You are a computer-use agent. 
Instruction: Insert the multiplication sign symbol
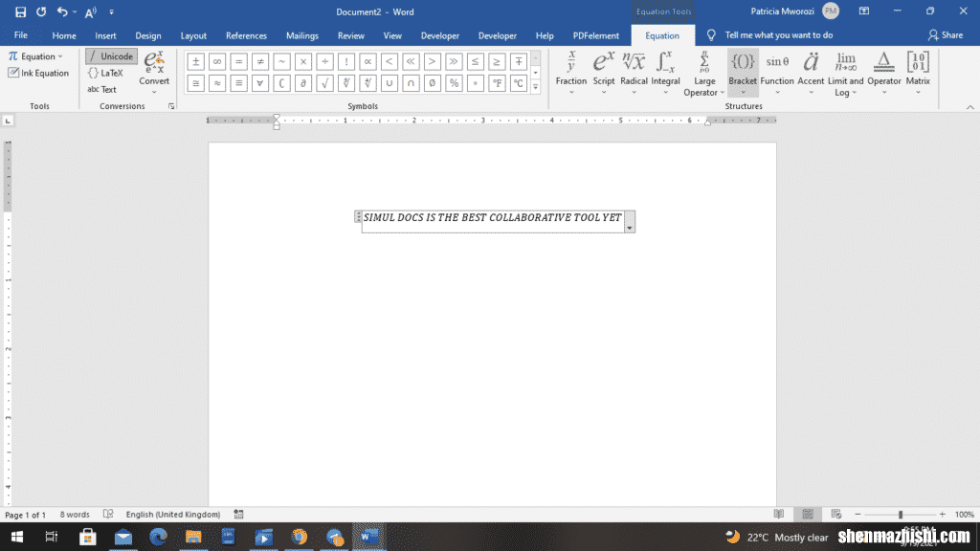tap(303, 62)
